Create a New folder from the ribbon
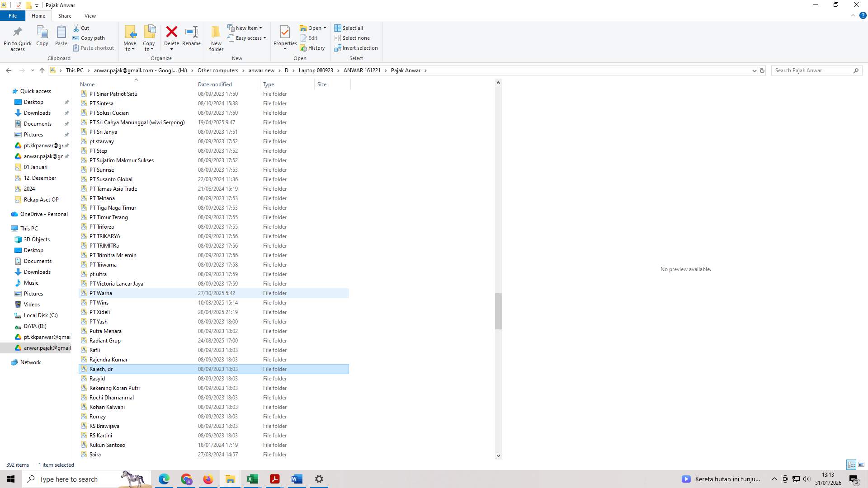This screenshot has width=868, height=488. pos(216,38)
